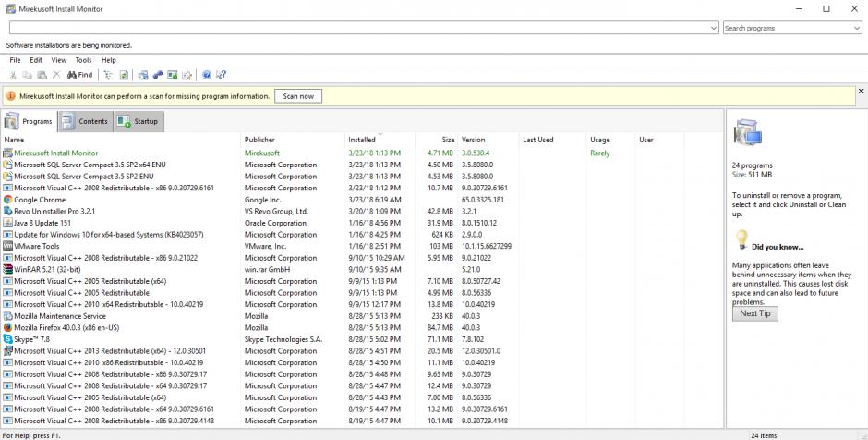
Task: Dismiss the yellow scan notification bar
Action: coord(861,91)
